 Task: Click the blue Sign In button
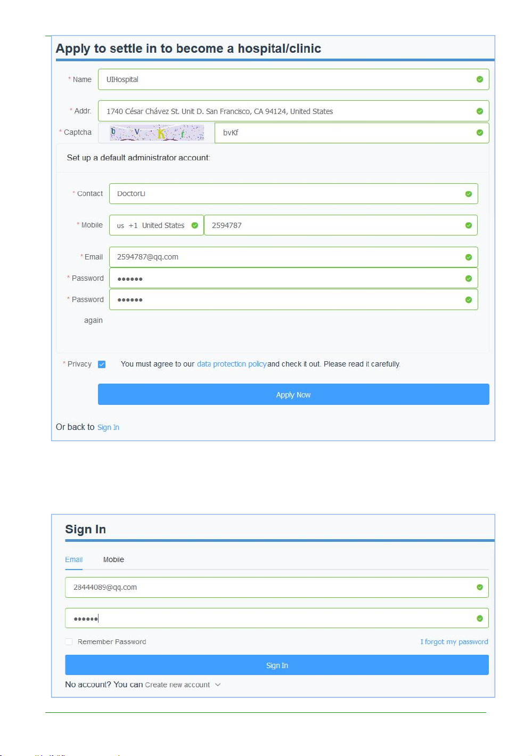point(277,665)
